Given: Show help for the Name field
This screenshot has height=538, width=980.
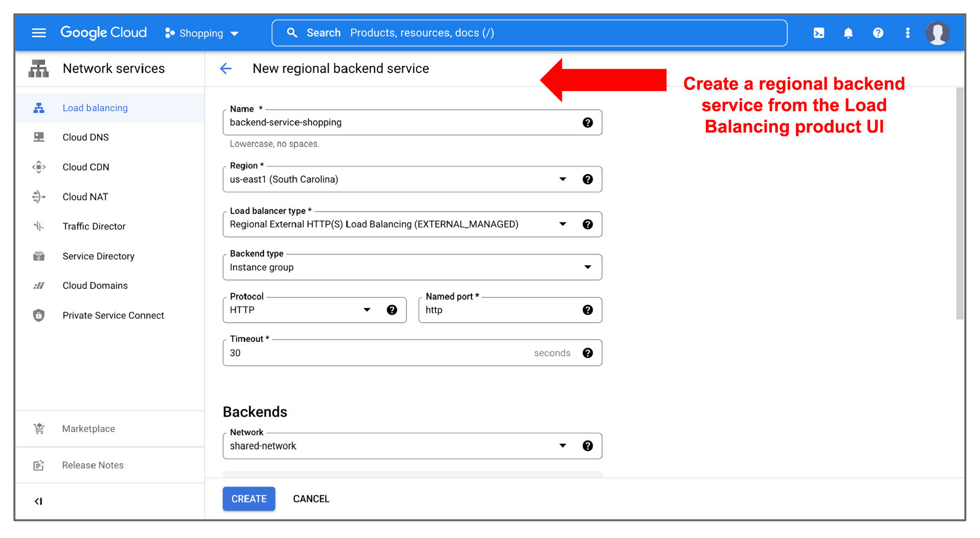Looking at the screenshot, I should 587,122.
